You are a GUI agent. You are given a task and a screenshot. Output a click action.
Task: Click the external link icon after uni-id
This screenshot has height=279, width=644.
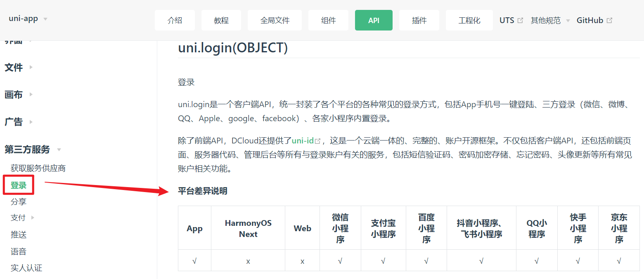point(318,141)
